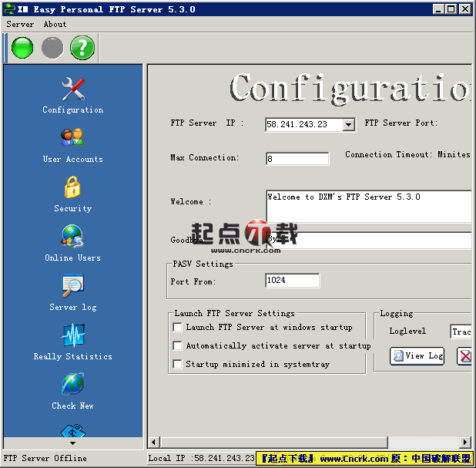Open the Loglevel combo box

(461, 332)
